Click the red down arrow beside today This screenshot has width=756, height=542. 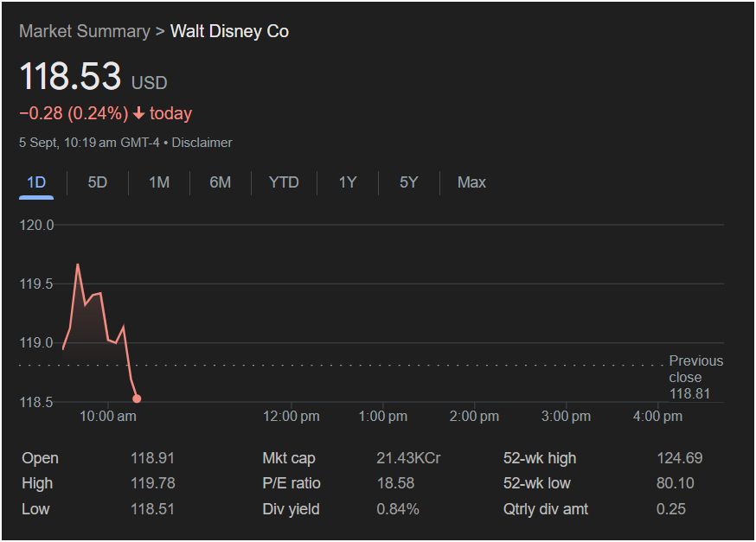(x=139, y=113)
